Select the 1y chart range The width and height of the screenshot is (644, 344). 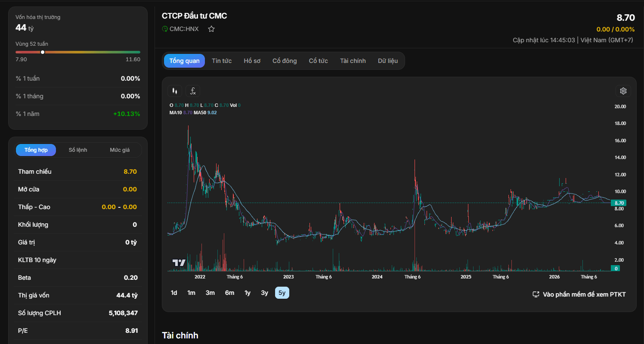248,293
